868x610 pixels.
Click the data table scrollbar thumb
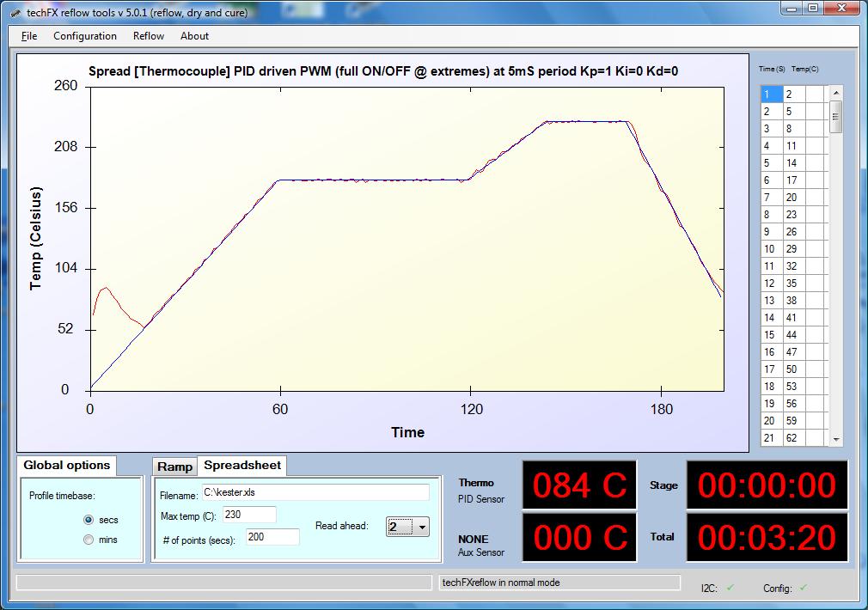pos(836,117)
